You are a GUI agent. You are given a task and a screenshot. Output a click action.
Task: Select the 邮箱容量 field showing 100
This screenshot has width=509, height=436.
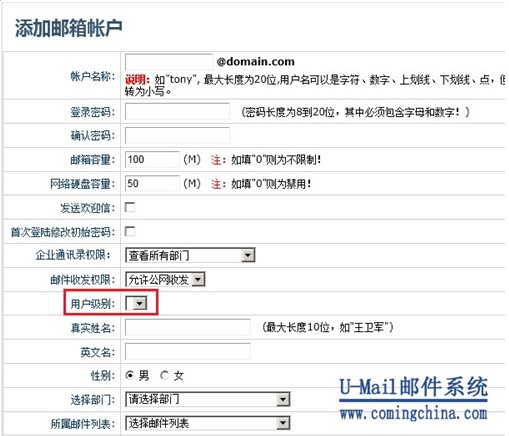[x=152, y=159]
